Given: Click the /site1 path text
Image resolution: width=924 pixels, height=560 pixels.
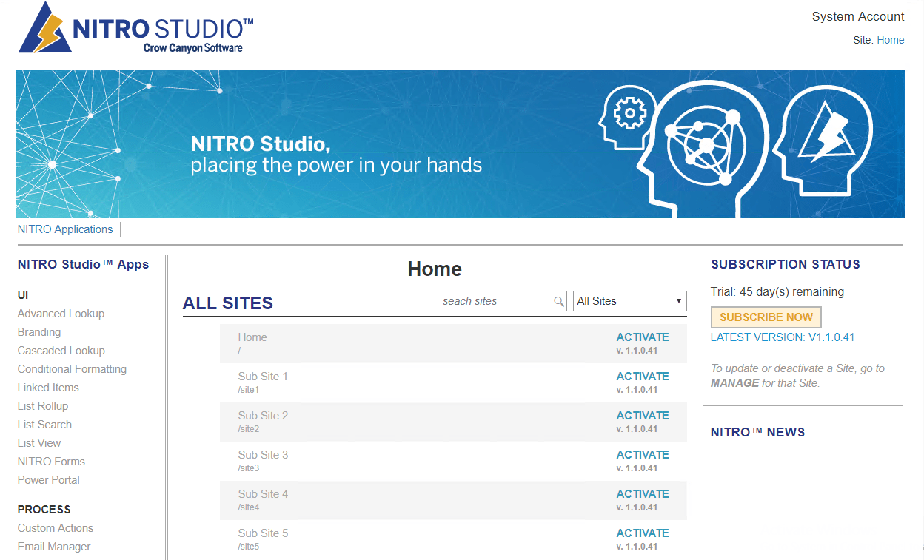Looking at the screenshot, I should (248, 390).
